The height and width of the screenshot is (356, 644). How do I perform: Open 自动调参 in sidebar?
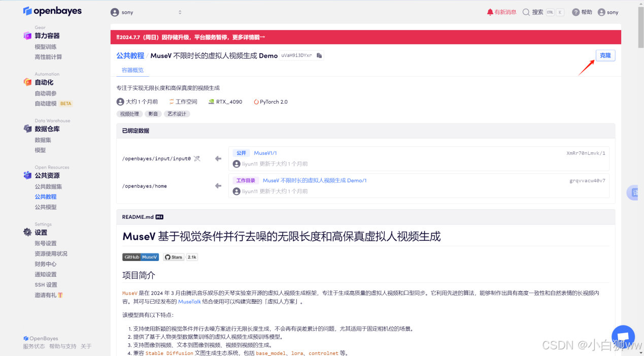(x=46, y=93)
